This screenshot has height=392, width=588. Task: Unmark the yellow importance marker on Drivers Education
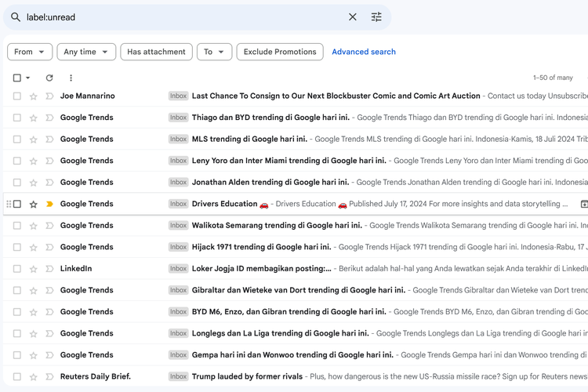(49, 204)
